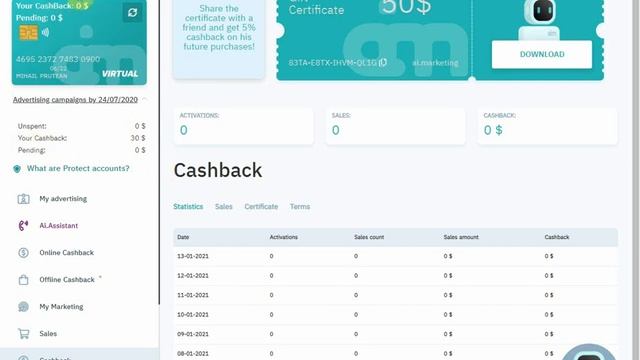Screen dimensions: 640x360
Task: Click the Ai.Assistant phone icon
Action: point(23,225)
